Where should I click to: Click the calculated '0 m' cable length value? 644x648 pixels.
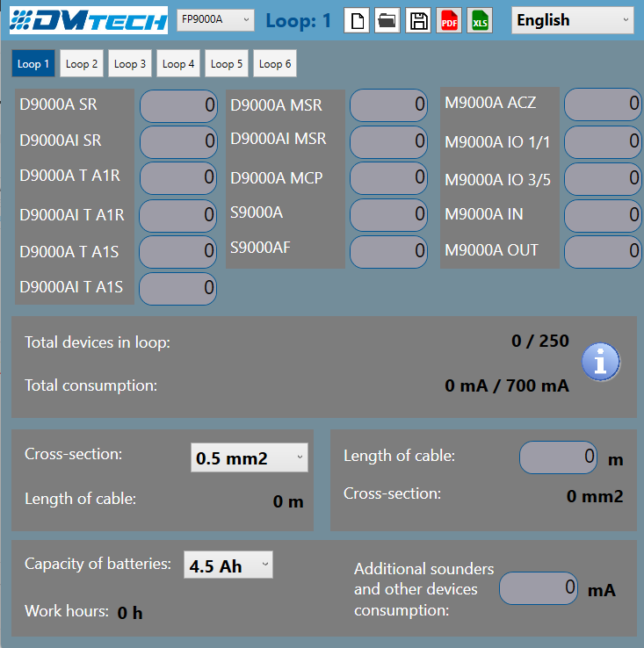coord(288,501)
